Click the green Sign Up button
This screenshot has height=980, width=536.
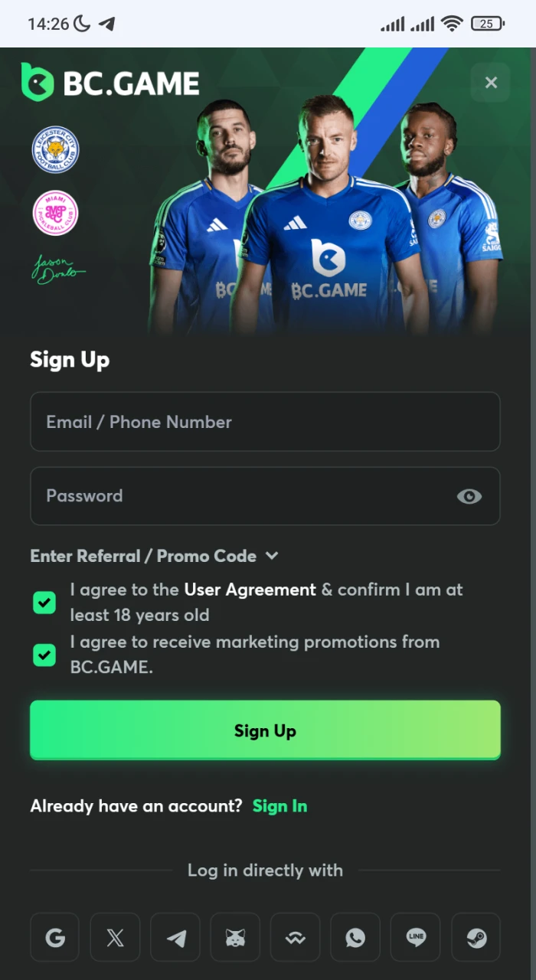click(x=265, y=730)
